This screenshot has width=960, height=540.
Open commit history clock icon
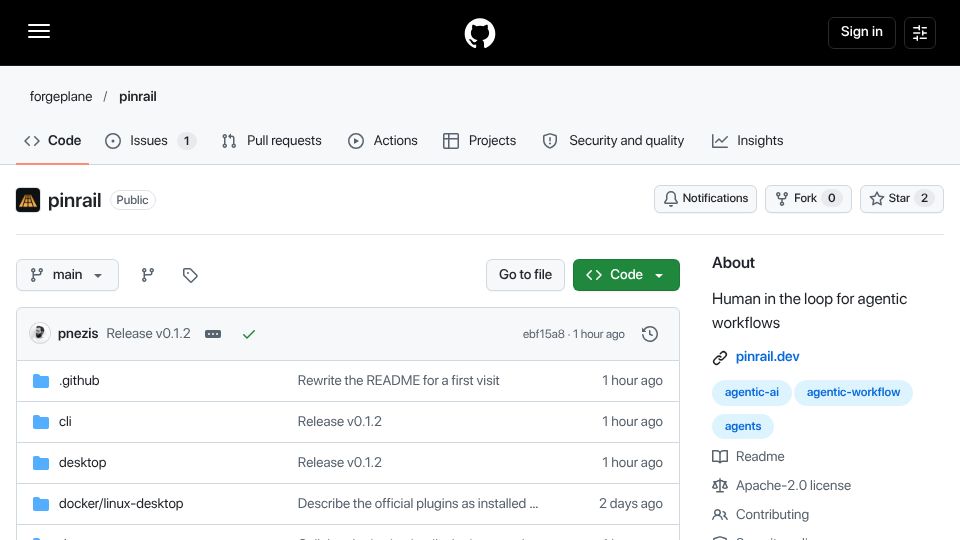650,334
